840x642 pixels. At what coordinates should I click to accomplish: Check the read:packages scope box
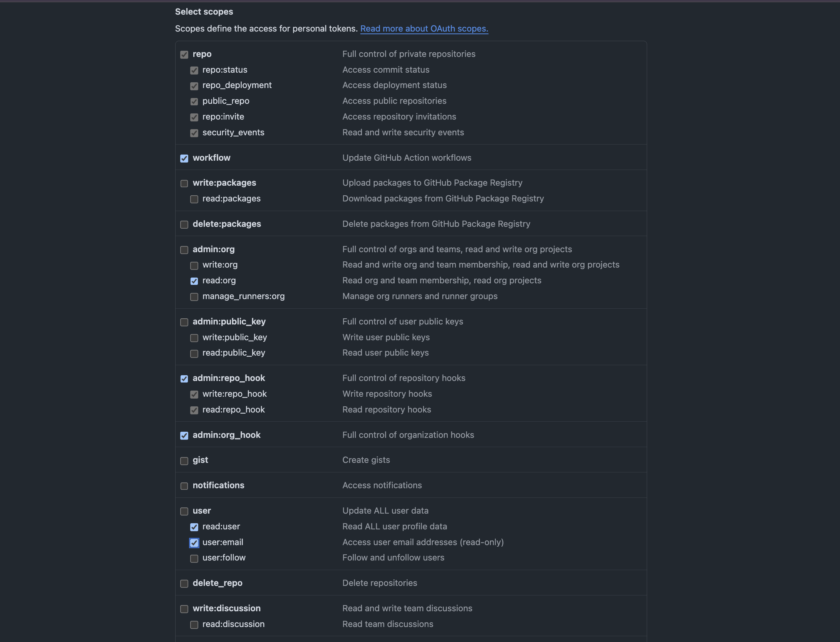click(x=194, y=199)
